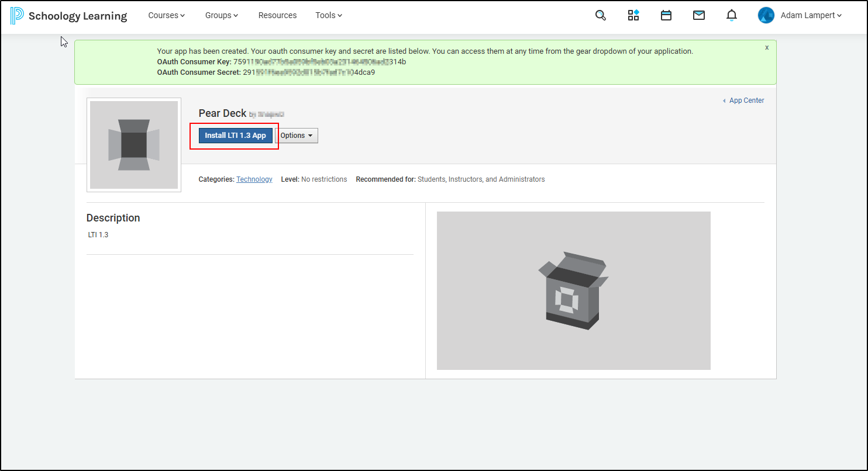
Task: Click the Schoology Learning logo
Action: [x=68, y=16]
